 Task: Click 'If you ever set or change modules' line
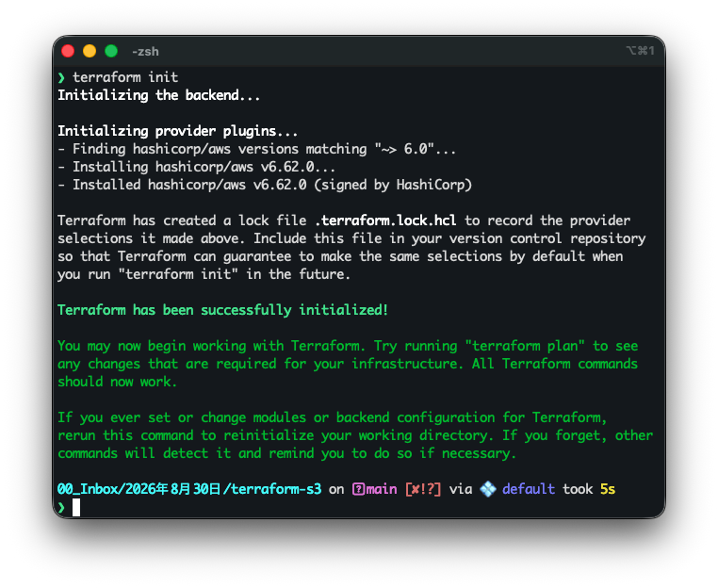(x=332, y=417)
